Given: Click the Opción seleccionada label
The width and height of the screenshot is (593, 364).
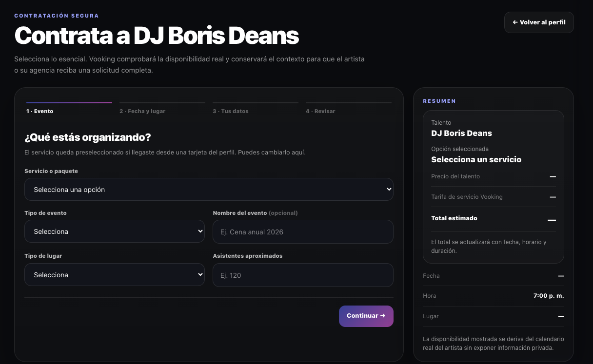Looking at the screenshot, I should tap(460, 149).
